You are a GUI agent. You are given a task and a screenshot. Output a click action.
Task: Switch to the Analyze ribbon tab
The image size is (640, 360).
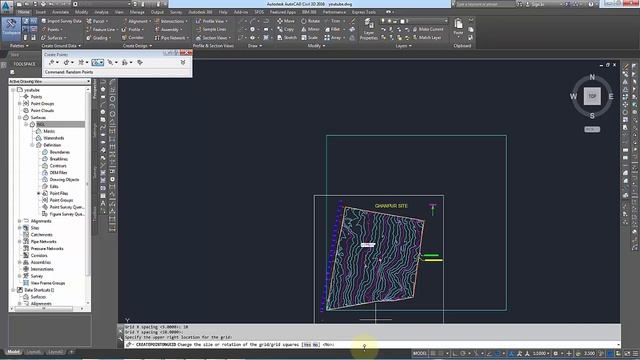(x=101, y=12)
